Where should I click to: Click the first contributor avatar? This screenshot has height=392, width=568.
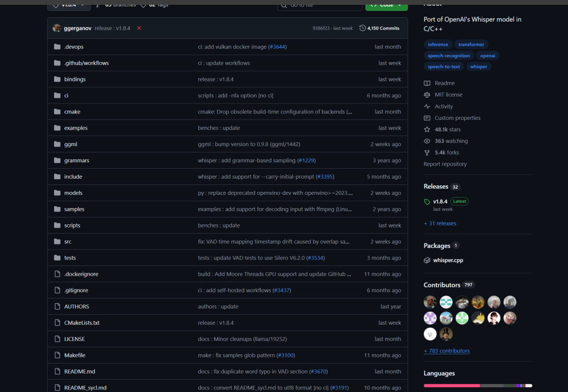click(x=430, y=302)
